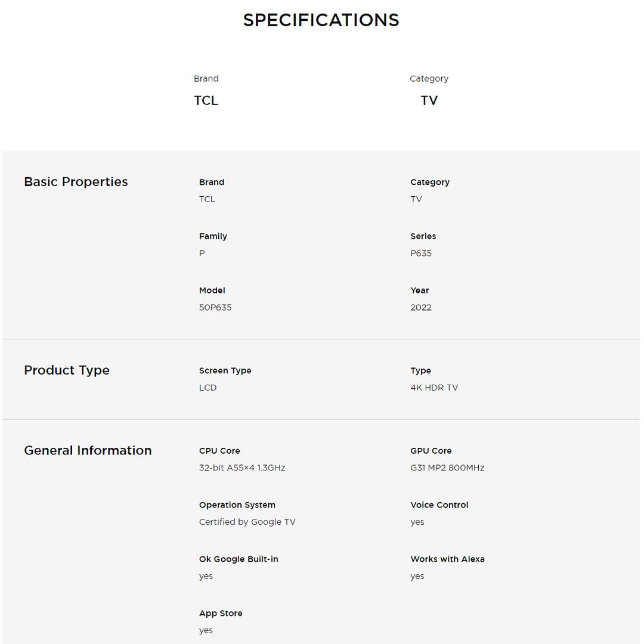Screen dimensions: 644x644
Task: Click the Product Type section heading
Action: point(67,370)
